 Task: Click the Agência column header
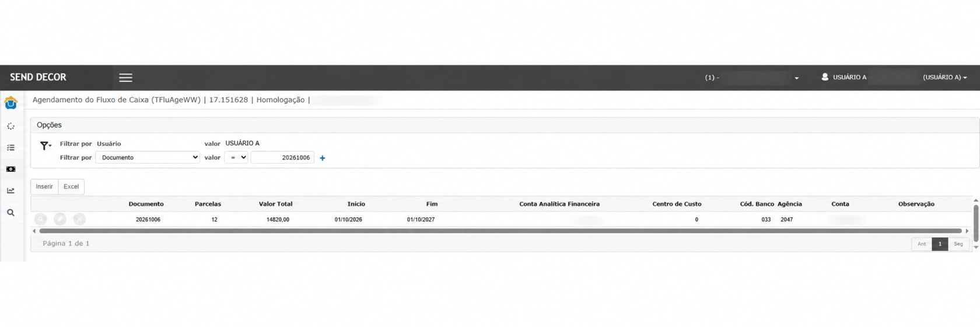[789, 204]
